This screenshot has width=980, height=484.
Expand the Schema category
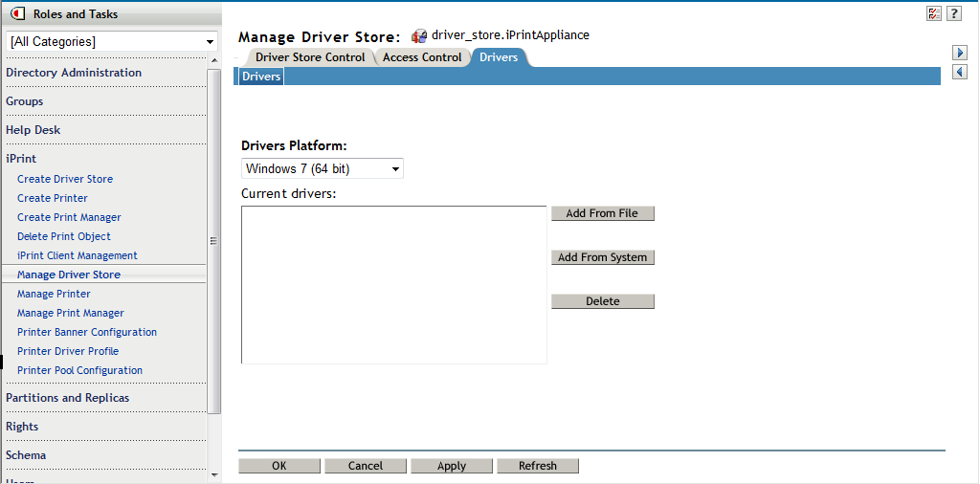(x=26, y=455)
